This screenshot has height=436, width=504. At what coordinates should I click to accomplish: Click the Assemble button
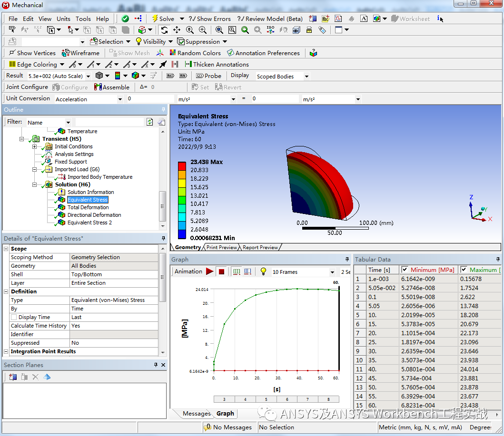tap(112, 87)
